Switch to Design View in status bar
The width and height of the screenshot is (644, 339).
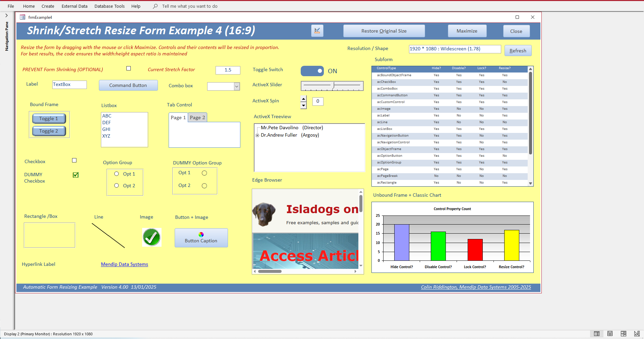(637, 334)
